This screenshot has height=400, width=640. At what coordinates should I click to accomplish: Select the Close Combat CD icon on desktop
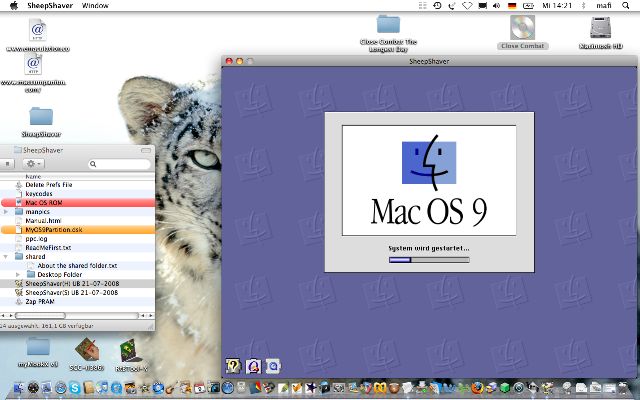click(x=522, y=28)
